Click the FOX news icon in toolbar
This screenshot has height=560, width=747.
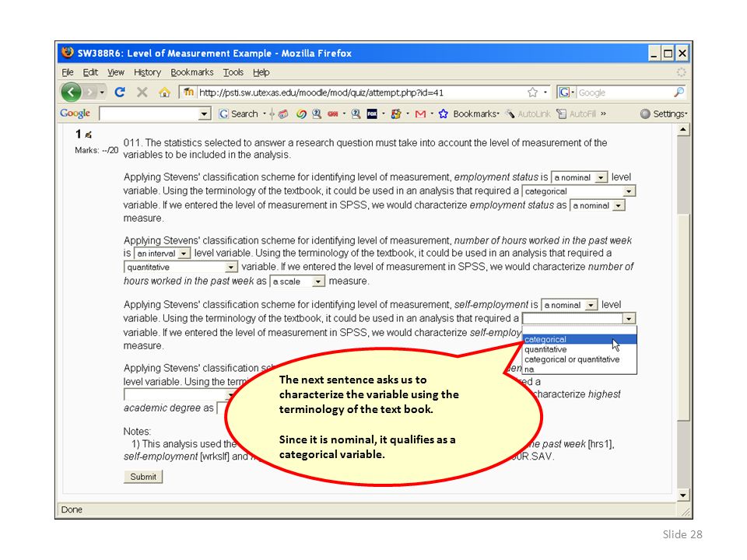pos(372,114)
